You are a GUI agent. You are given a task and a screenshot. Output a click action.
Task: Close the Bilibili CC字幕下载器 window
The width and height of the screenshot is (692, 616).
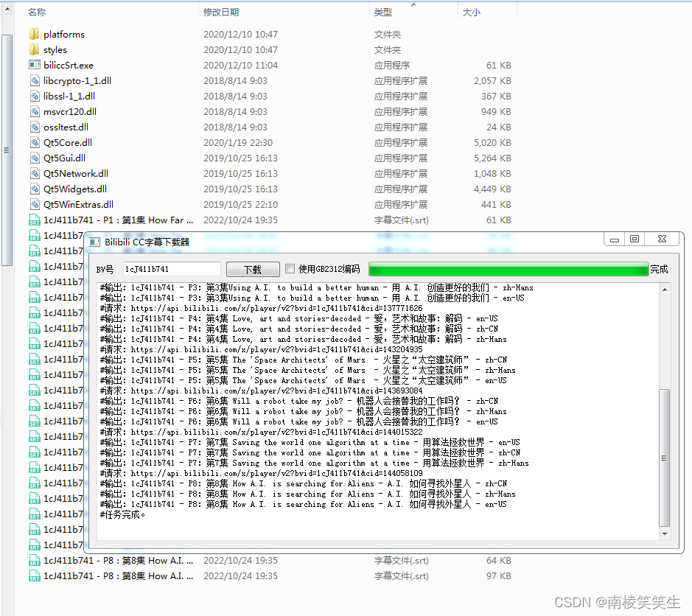coord(662,239)
